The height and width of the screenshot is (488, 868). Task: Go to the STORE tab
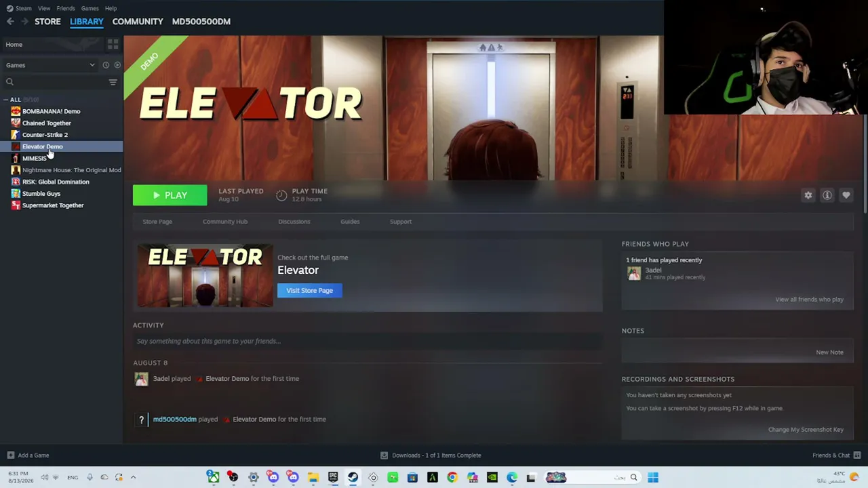(x=47, y=22)
